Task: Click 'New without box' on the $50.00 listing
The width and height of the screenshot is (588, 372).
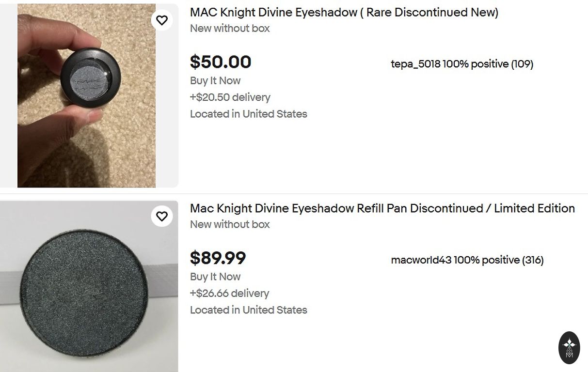Action: [230, 29]
